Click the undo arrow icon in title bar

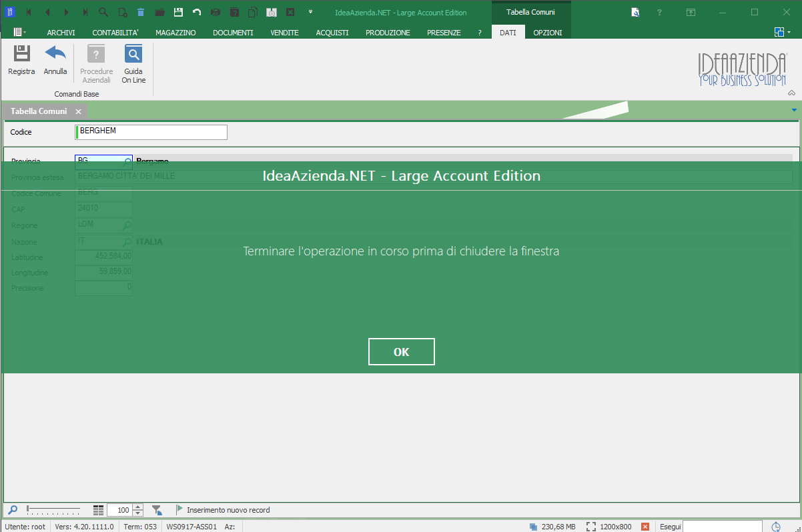[197, 12]
